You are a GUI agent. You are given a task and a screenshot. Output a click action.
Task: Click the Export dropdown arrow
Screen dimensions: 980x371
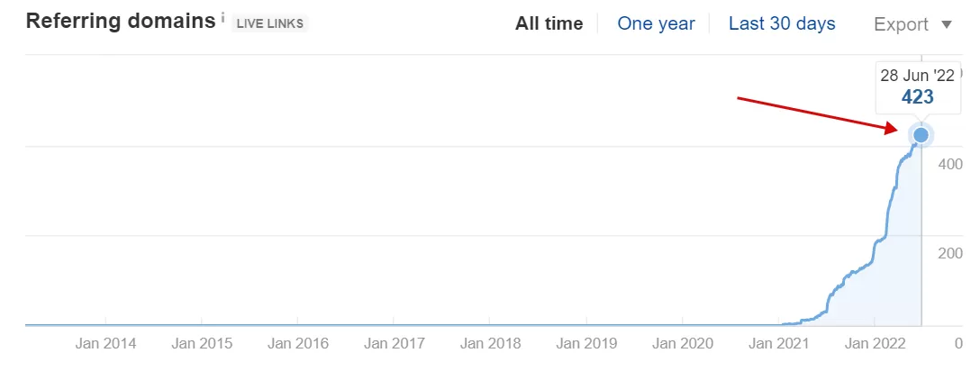click(947, 24)
